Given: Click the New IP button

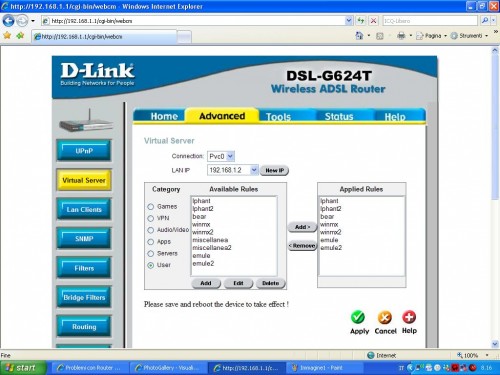Looking at the screenshot, I should (x=274, y=170).
